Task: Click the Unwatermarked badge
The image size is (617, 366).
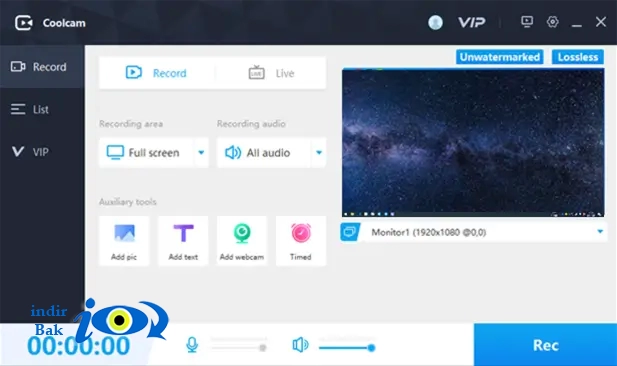Action: click(x=500, y=57)
